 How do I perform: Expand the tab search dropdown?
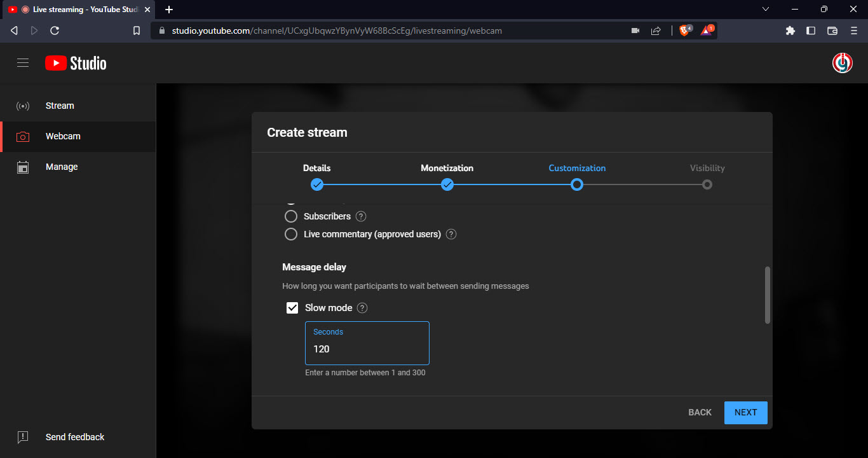pos(766,9)
